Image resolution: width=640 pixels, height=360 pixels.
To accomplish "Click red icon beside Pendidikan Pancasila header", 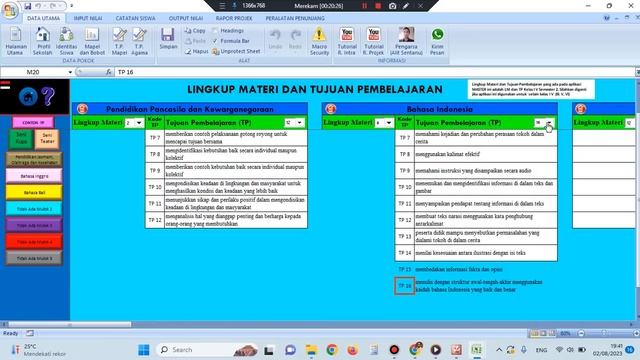I will point(82,109).
